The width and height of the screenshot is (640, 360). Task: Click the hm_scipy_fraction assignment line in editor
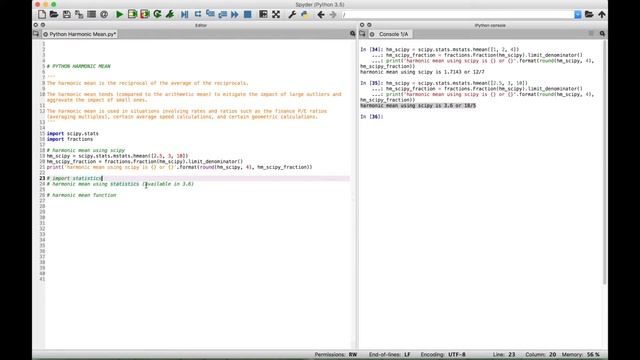pos(144,162)
